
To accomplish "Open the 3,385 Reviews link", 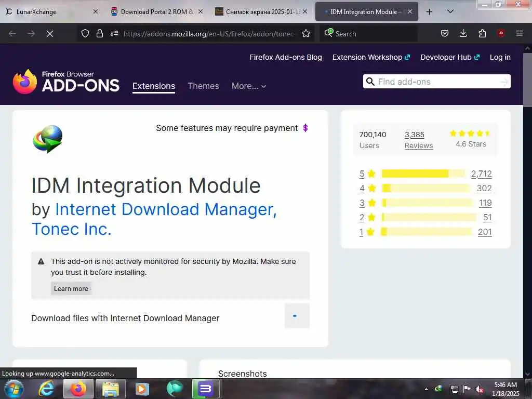I will click(x=419, y=140).
